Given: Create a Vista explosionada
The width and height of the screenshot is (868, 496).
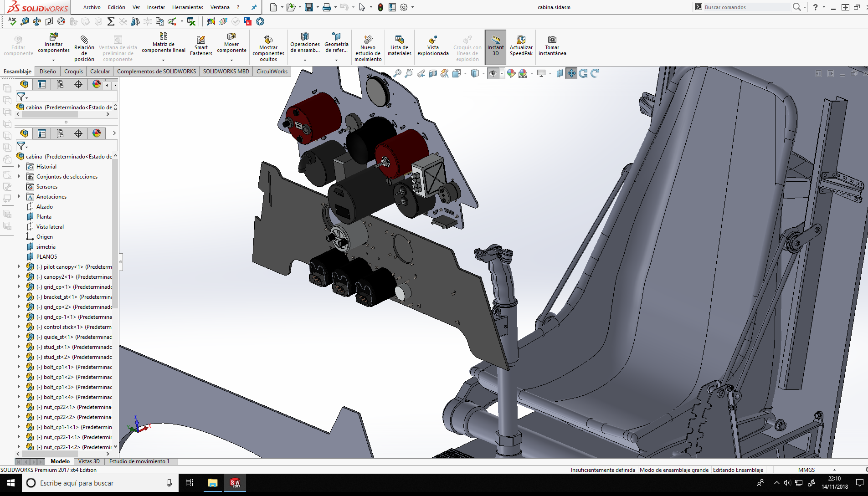Looking at the screenshot, I should pyautogui.click(x=433, y=46).
